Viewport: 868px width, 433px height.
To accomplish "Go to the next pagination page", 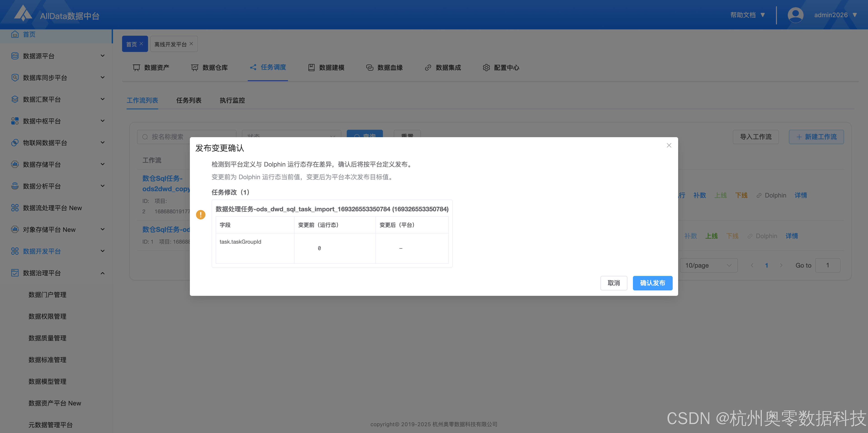I will 781,266.
